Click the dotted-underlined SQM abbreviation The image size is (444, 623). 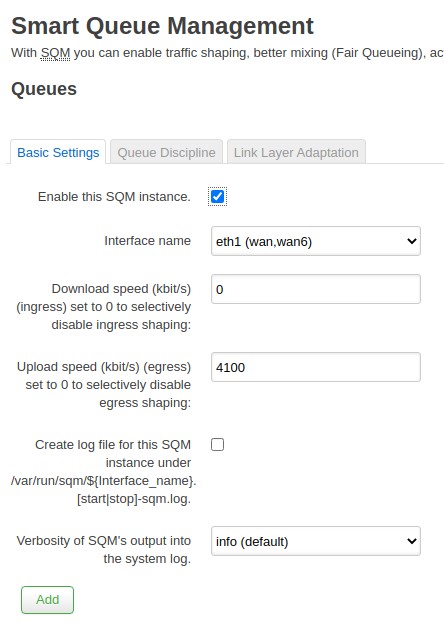[x=56, y=53]
